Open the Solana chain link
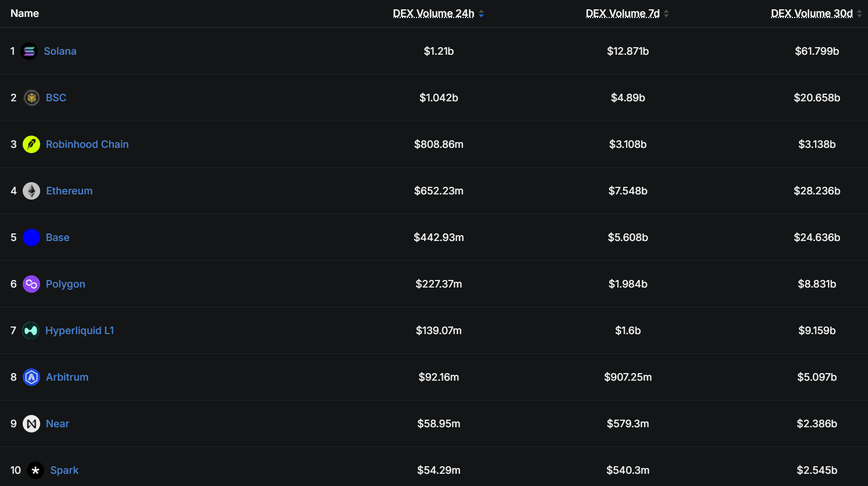This screenshot has height=486, width=868. coord(60,51)
